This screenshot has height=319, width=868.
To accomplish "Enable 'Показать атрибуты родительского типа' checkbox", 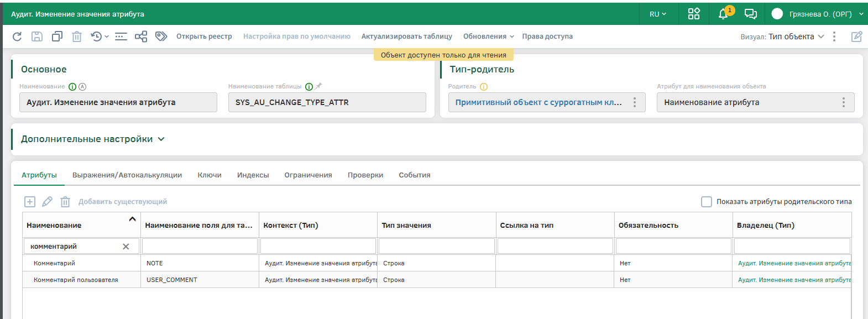I will point(706,202).
